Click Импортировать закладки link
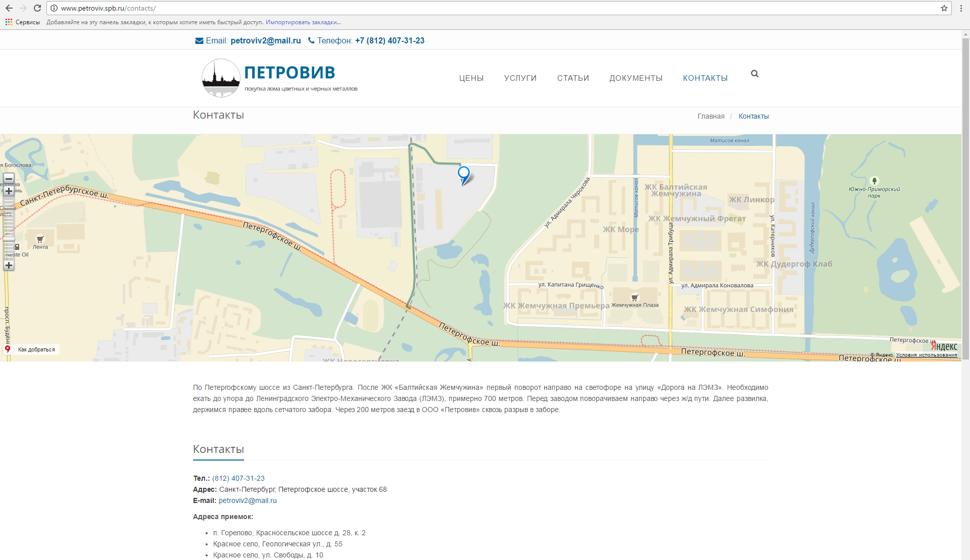 pyautogui.click(x=303, y=22)
